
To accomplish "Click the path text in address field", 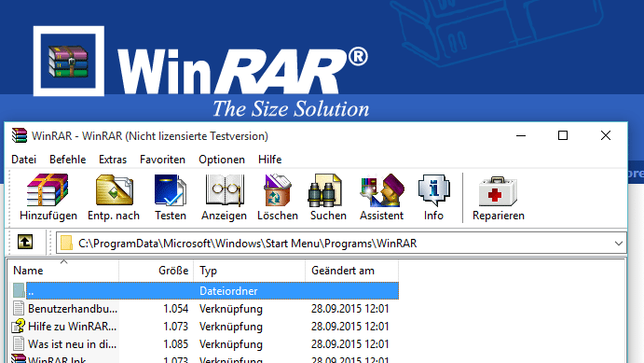I will point(248,244).
